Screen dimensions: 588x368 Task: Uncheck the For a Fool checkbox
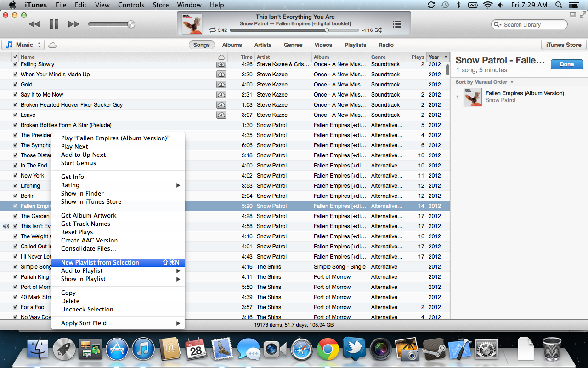(16, 307)
